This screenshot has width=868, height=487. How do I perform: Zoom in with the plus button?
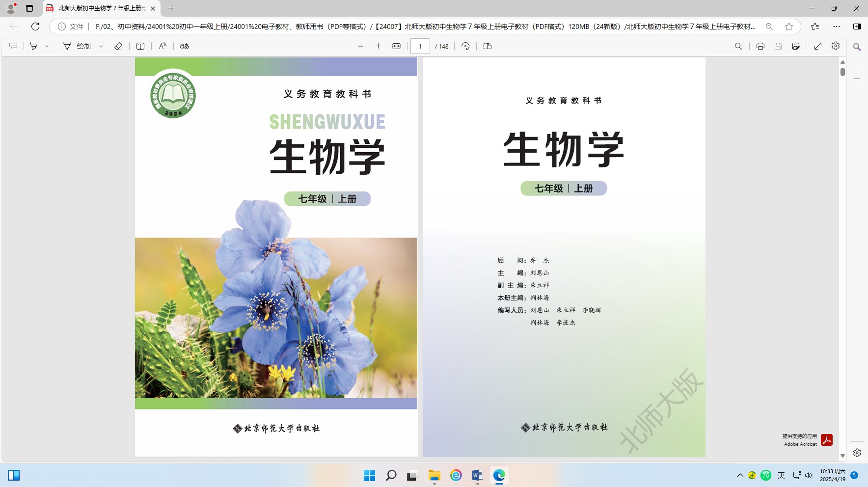[378, 46]
